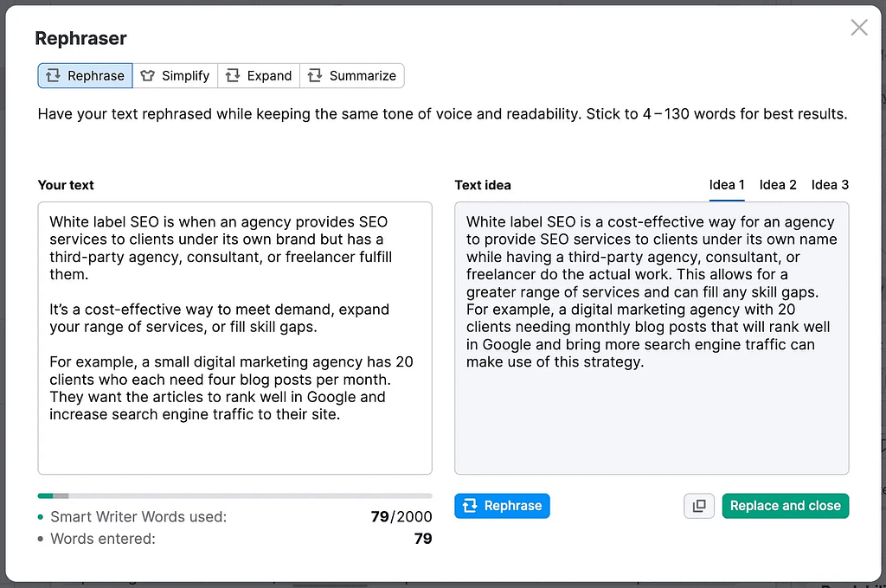Click the shirt icon beside Simplify
Image resolution: width=886 pixels, height=588 pixels.
147,76
